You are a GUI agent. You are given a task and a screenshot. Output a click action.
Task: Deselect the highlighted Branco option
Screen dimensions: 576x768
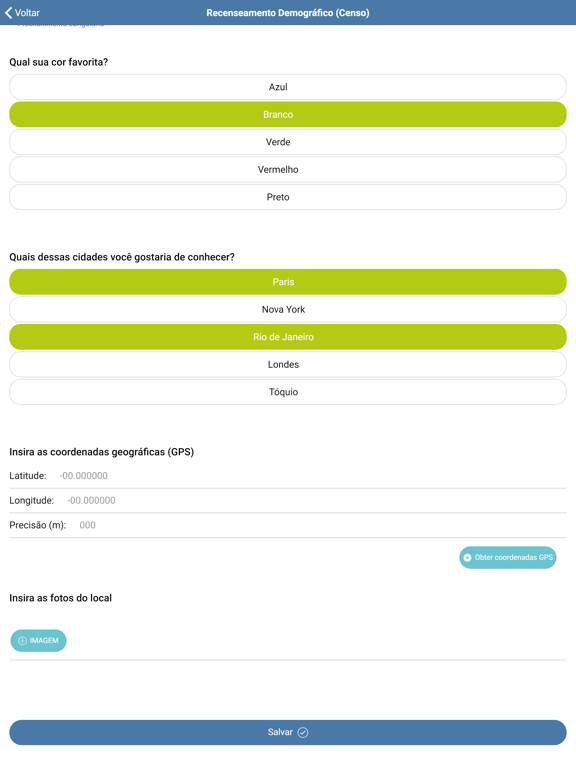pos(288,115)
